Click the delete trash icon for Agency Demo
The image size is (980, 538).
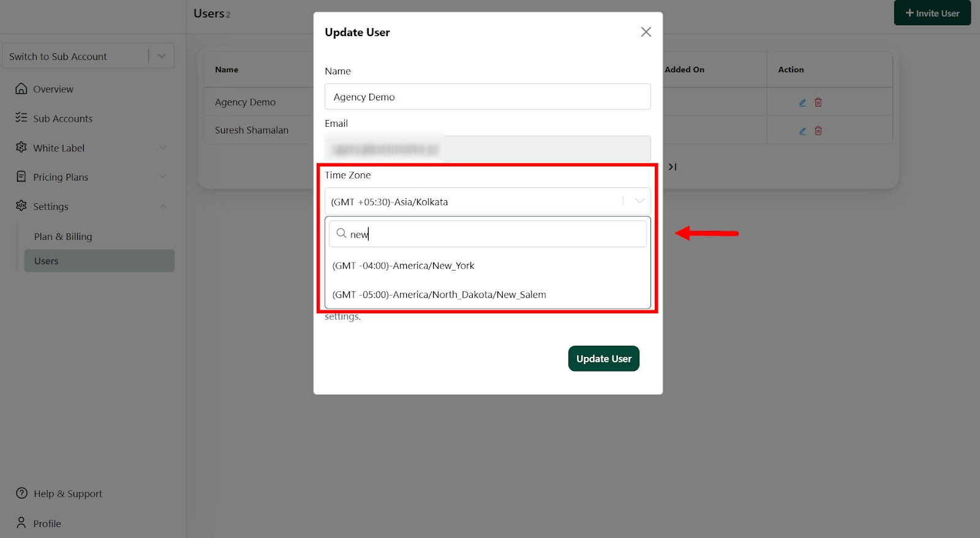818,103
